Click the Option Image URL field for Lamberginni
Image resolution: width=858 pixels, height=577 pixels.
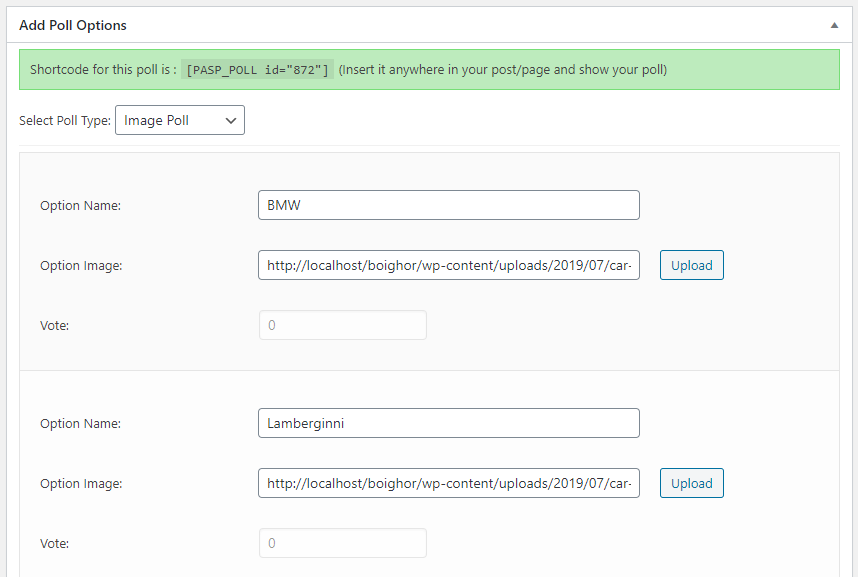pyautogui.click(x=448, y=483)
